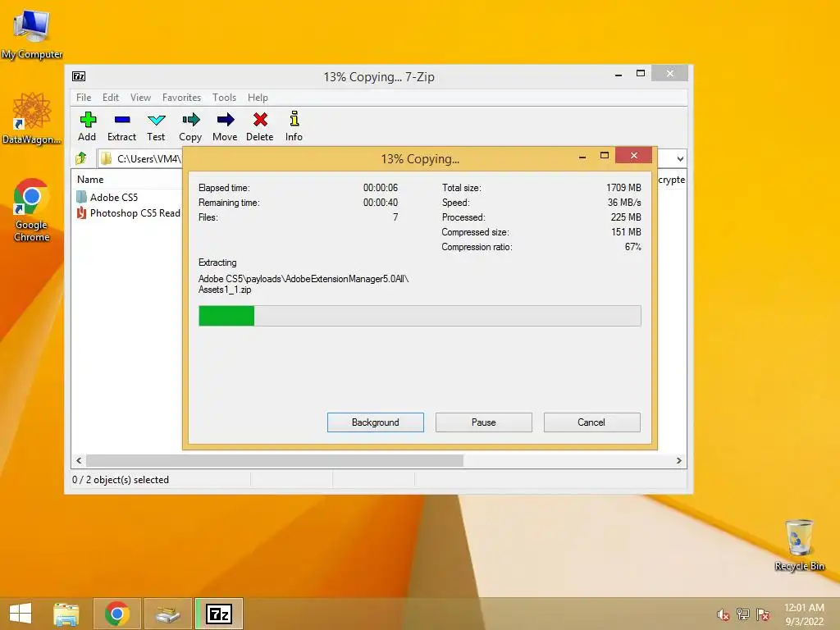Expand the address bar dropdown arrow
The image size is (840, 630).
point(680,158)
